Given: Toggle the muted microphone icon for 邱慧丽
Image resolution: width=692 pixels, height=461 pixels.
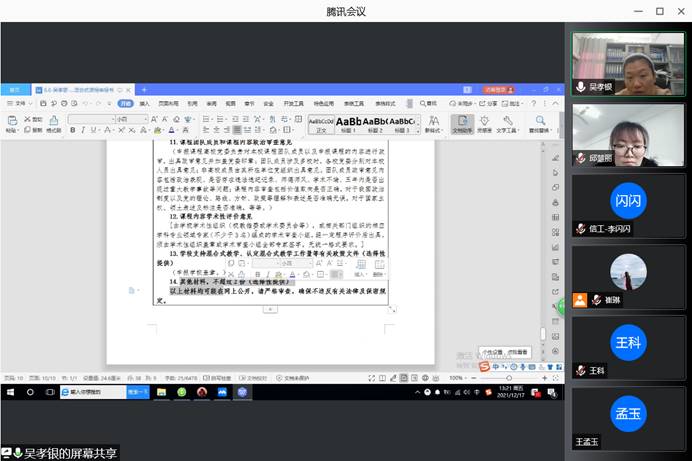Looking at the screenshot, I should pos(579,159).
